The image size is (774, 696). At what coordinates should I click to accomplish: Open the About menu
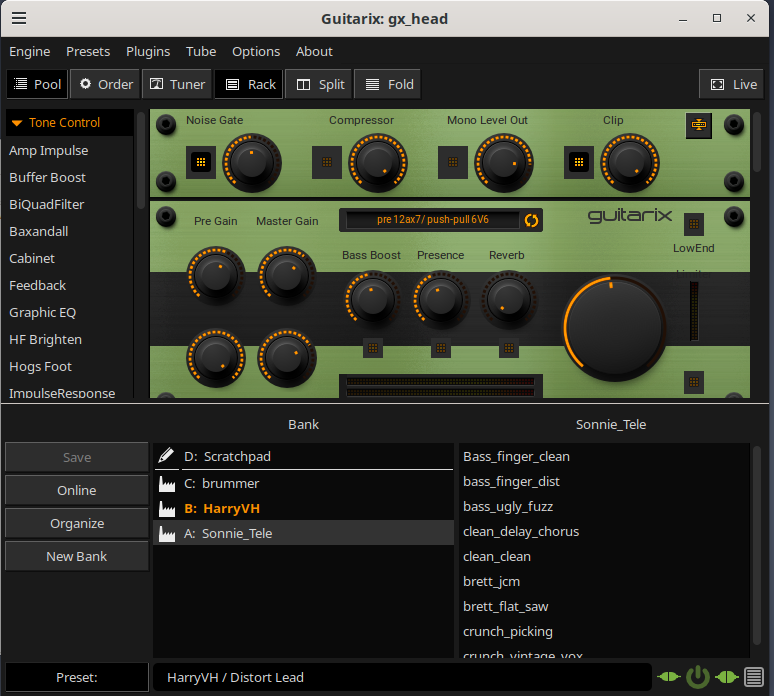point(314,51)
